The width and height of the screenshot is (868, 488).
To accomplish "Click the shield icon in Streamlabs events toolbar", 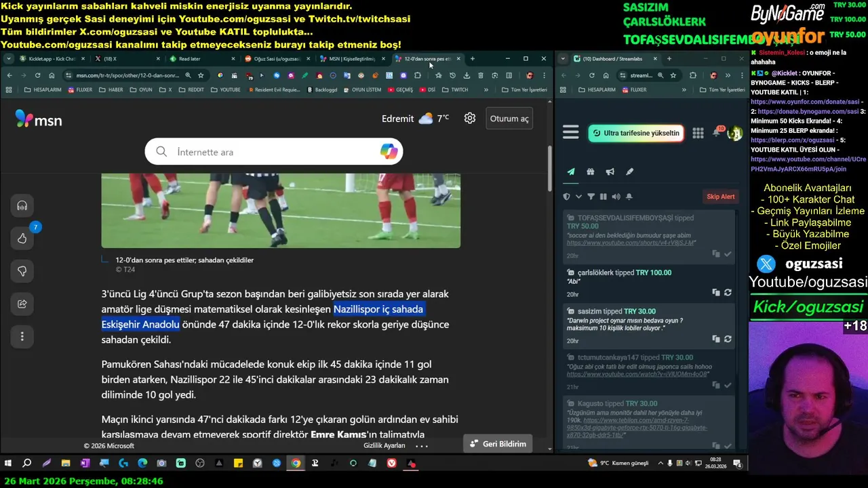I will point(567,197).
